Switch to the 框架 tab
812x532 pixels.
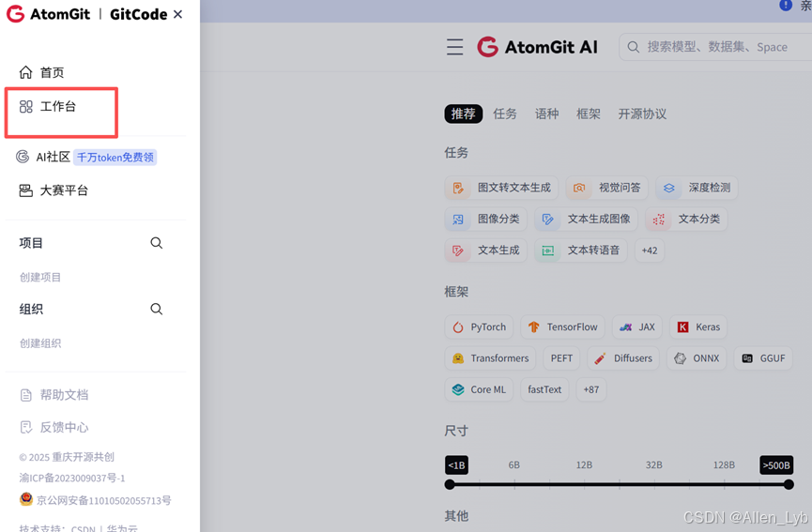click(589, 114)
